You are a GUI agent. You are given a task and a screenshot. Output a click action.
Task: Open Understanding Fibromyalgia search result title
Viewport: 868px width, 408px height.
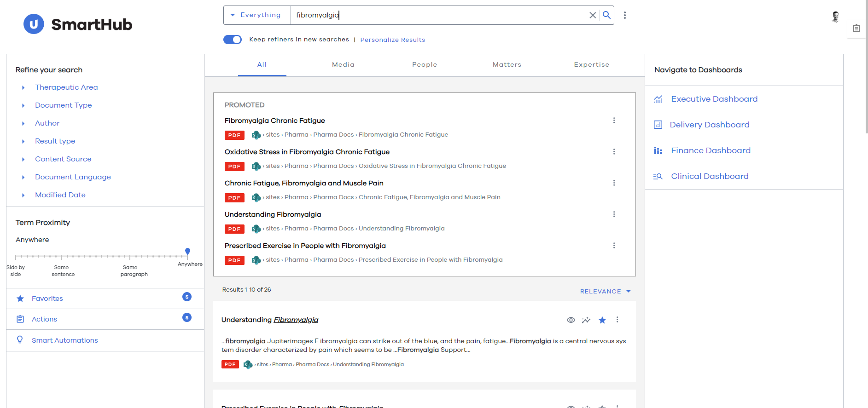click(270, 320)
